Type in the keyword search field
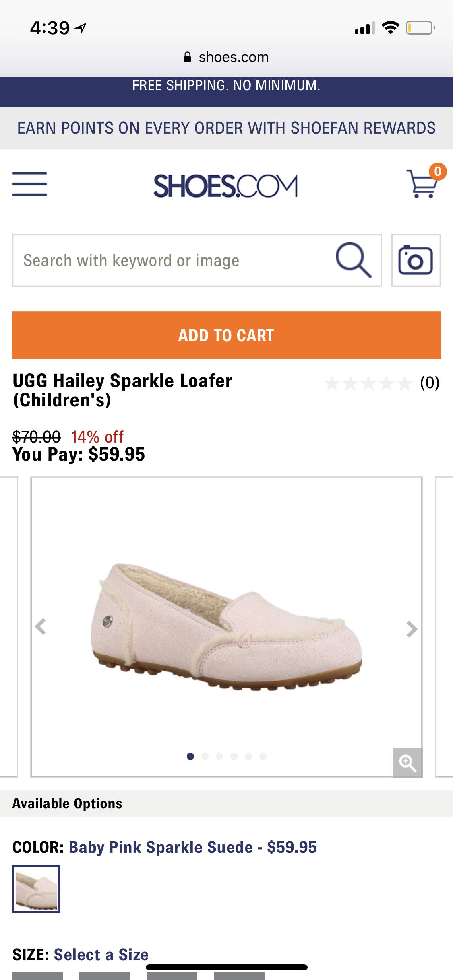Screen dimensions: 453x980 coord(173,260)
